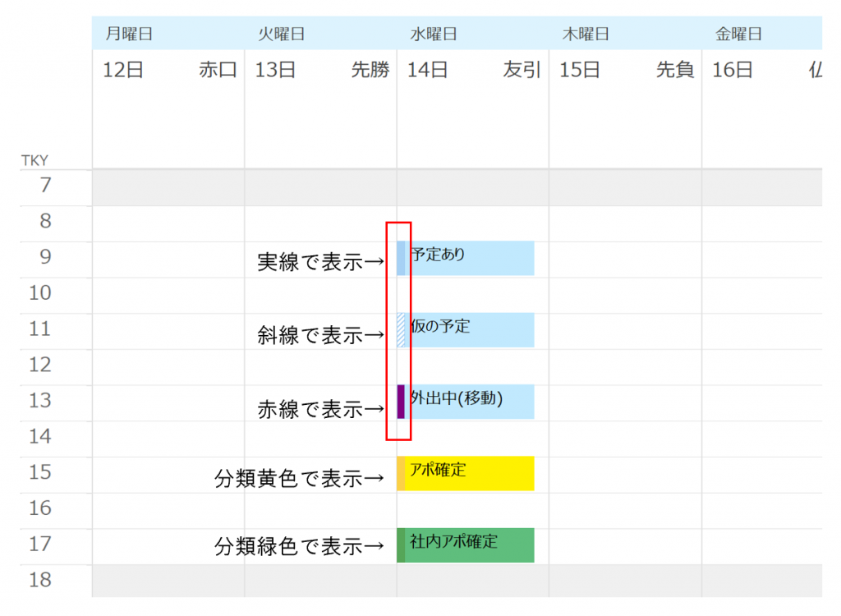Screen dimensions: 841x616
Task: Click the hatched status bar of 仮の予定
Action: 401,329
